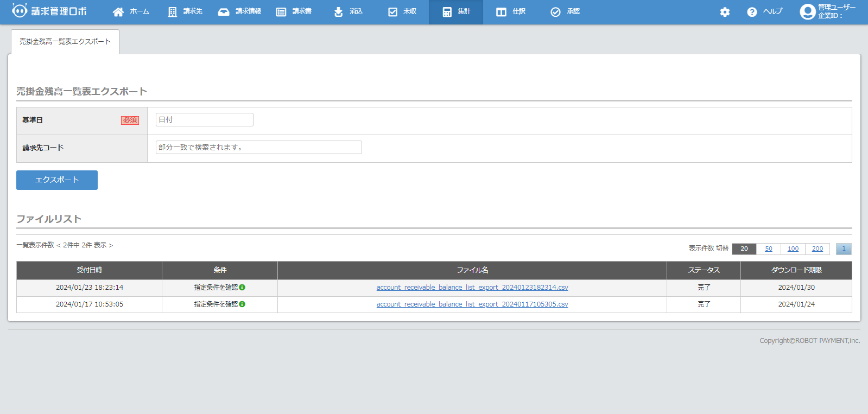
Task: Click the 仕訳 journal icon
Action: point(501,12)
